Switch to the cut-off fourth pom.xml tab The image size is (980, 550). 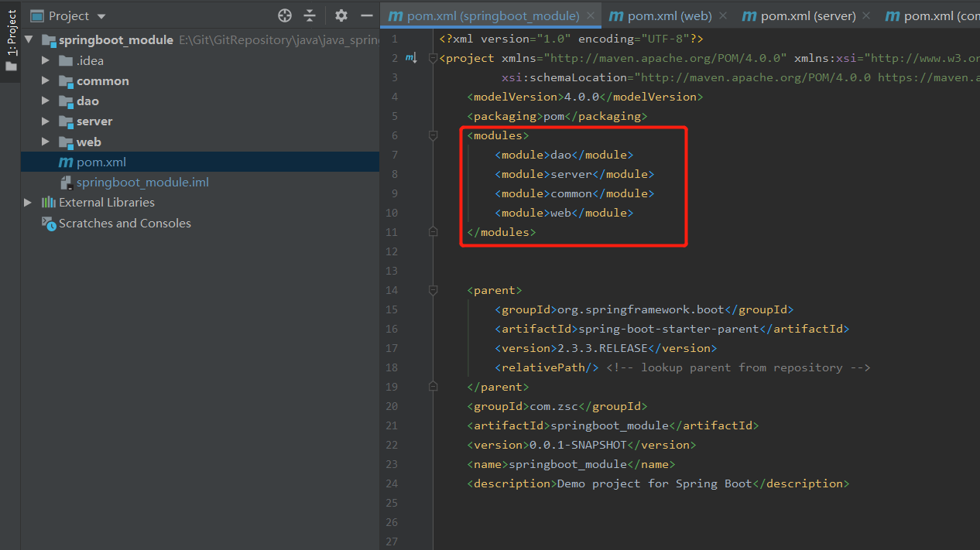click(x=930, y=15)
